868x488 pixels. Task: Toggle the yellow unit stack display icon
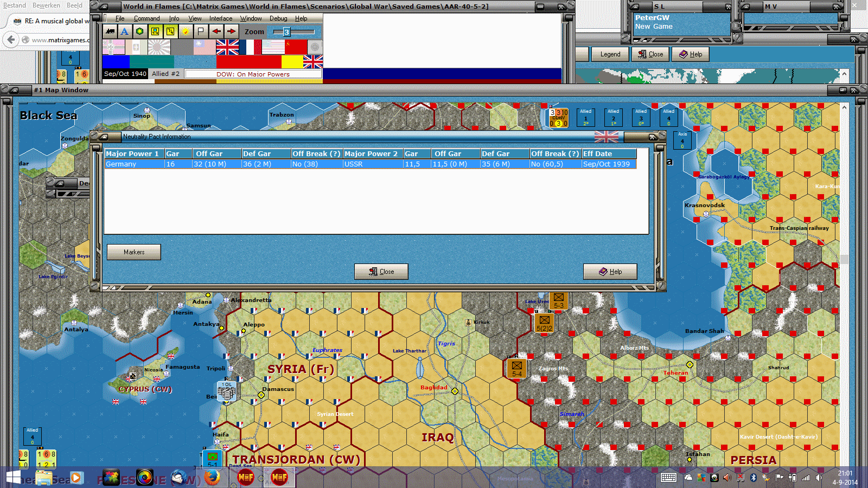click(170, 31)
